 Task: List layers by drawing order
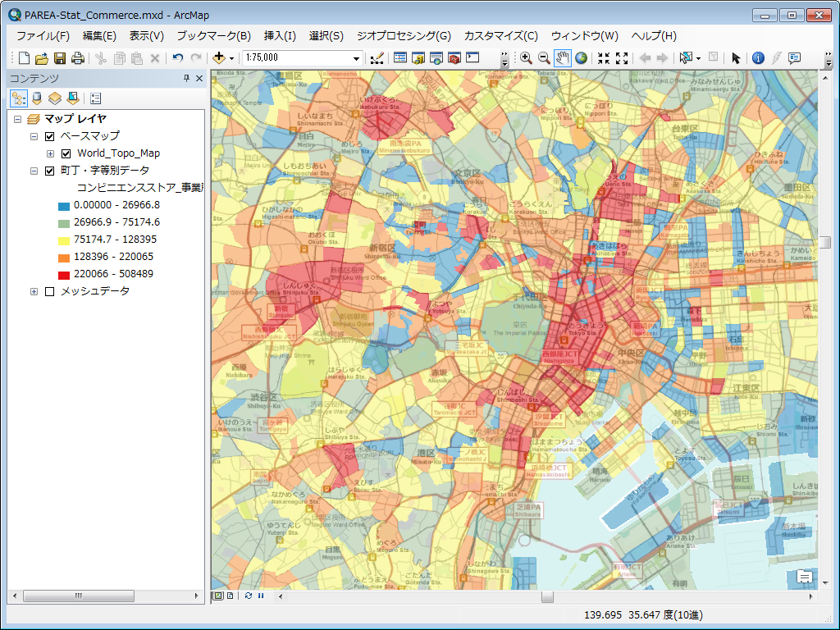[x=19, y=98]
